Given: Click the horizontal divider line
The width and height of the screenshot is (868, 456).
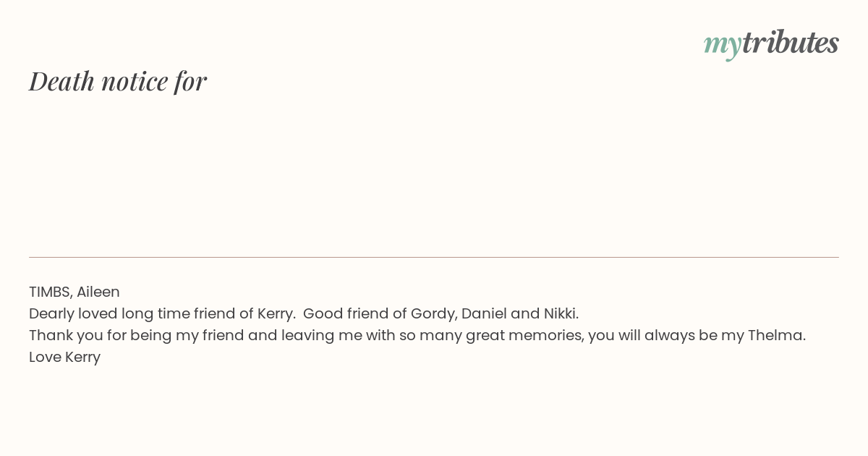Looking at the screenshot, I should pyautogui.click(x=434, y=257).
